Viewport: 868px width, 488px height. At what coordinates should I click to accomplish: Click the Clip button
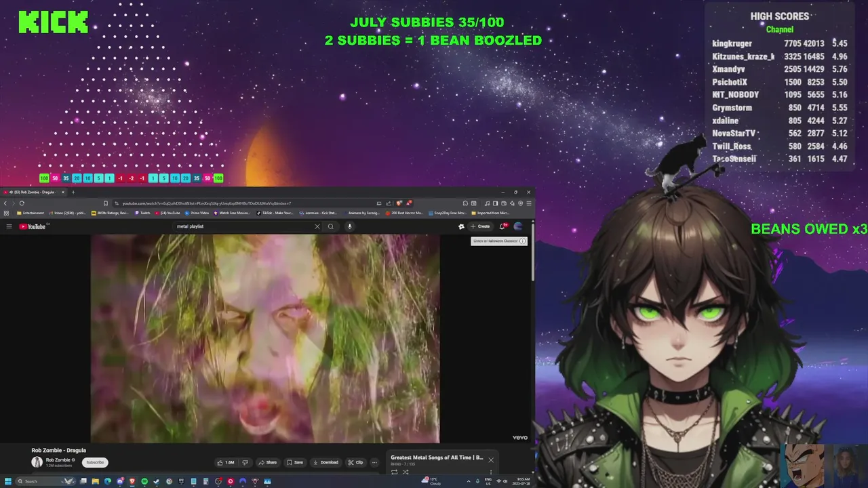pos(355,462)
